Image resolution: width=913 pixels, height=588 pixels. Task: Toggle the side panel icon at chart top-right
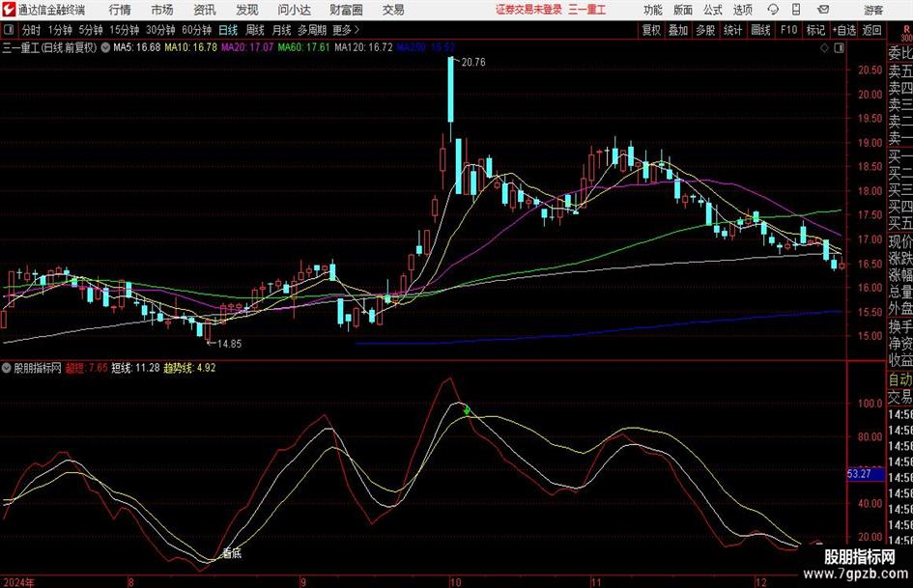[839, 48]
